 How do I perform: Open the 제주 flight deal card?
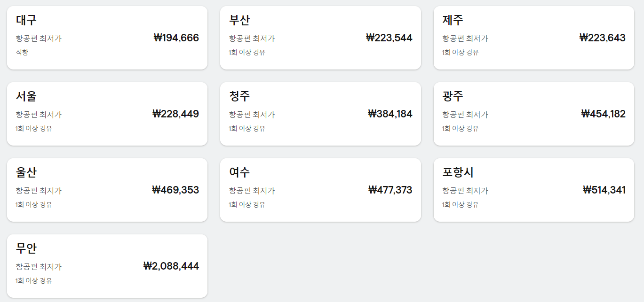click(x=534, y=38)
